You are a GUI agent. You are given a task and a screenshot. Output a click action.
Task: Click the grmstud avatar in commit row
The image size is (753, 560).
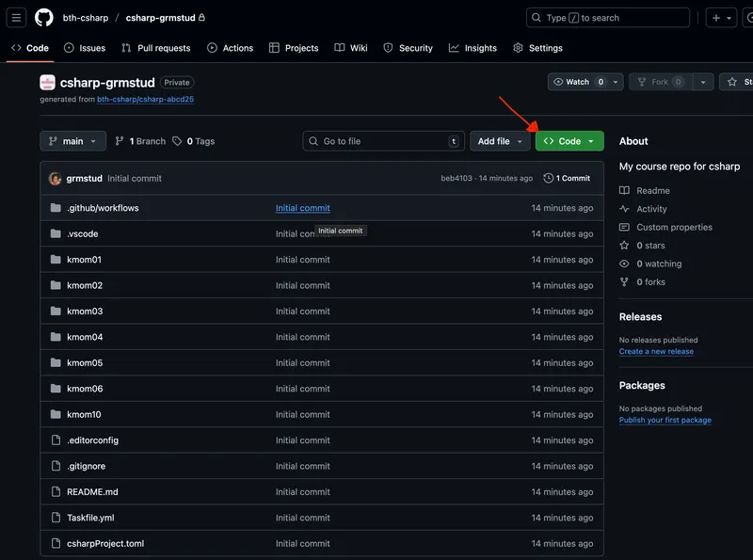click(56, 178)
